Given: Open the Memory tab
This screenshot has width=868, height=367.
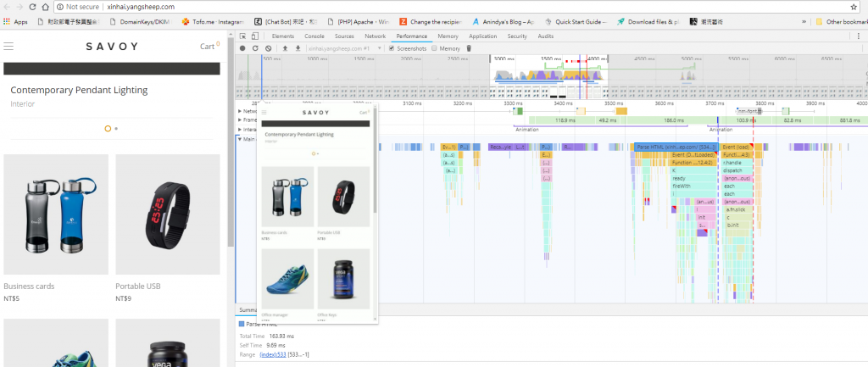Looking at the screenshot, I should 448,36.
